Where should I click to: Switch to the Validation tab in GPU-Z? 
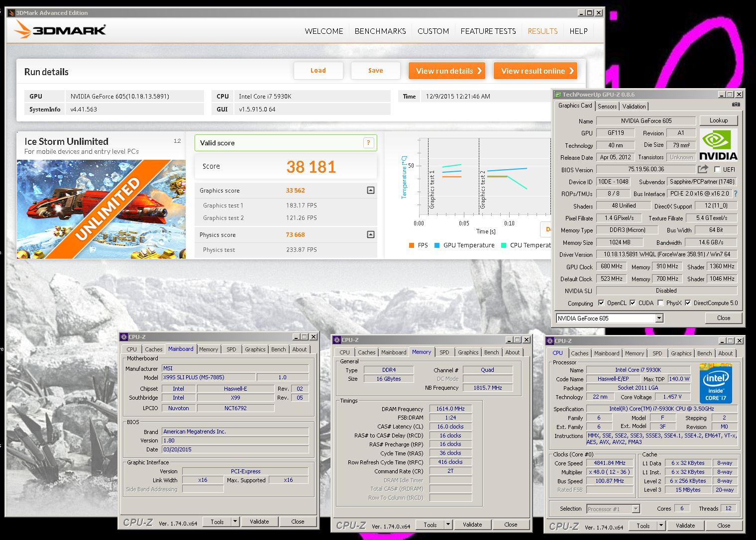click(634, 106)
